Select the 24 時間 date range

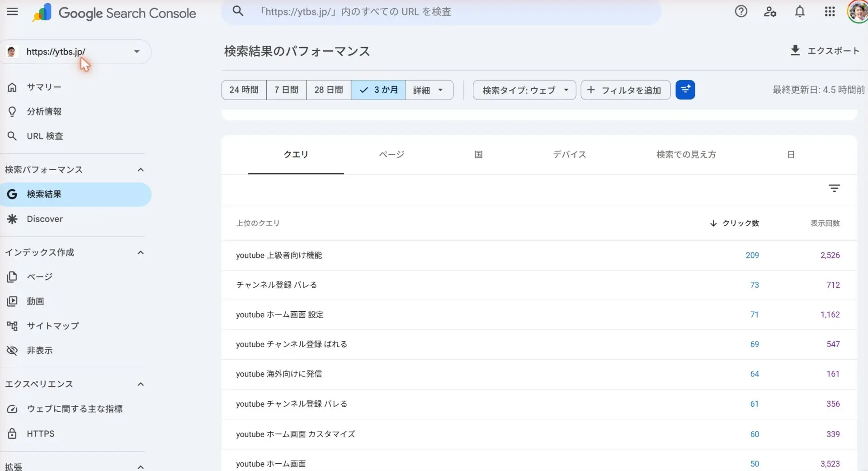point(244,90)
